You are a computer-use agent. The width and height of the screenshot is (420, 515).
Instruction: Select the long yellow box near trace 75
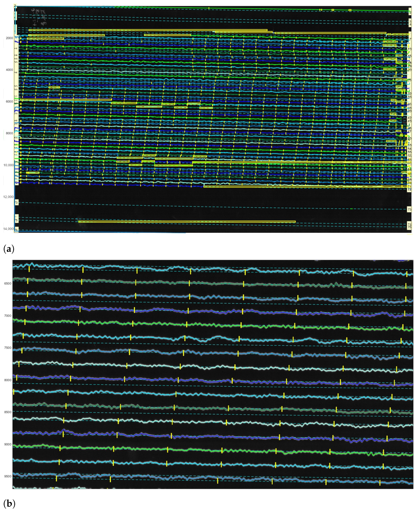tap(187, 222)
